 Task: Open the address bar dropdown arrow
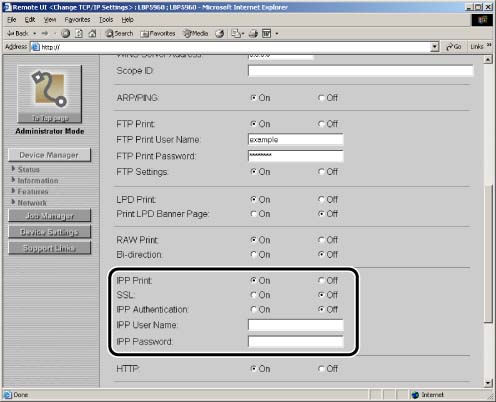[435, 47]
